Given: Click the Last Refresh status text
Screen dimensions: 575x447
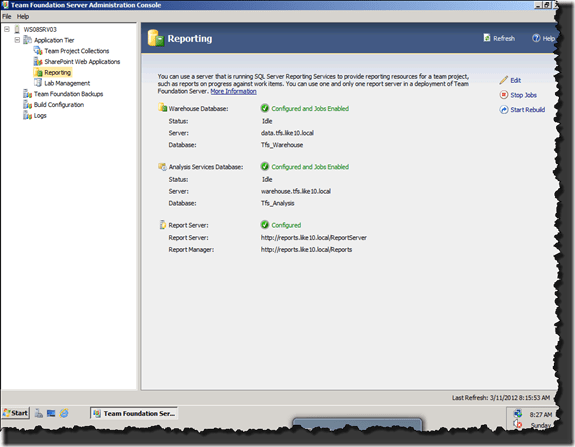Looking at the screenshot, I should pos(501,397).
